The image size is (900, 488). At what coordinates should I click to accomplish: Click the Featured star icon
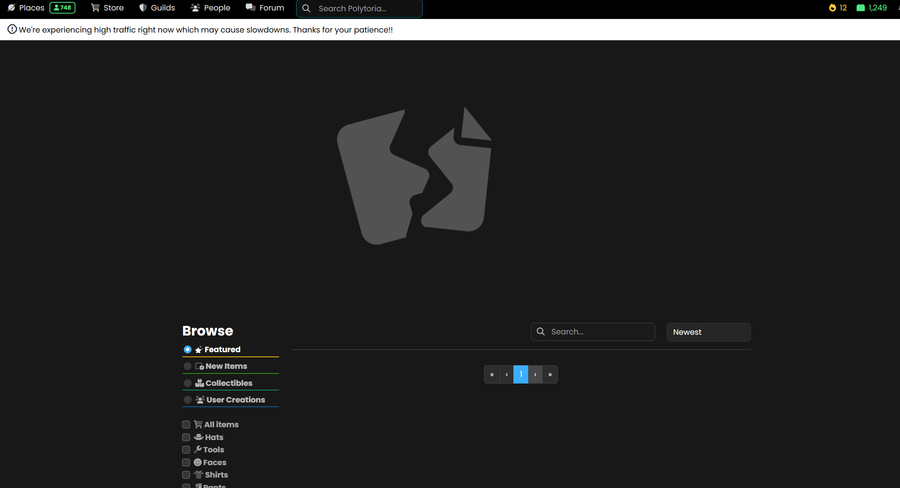click(199, 350)
